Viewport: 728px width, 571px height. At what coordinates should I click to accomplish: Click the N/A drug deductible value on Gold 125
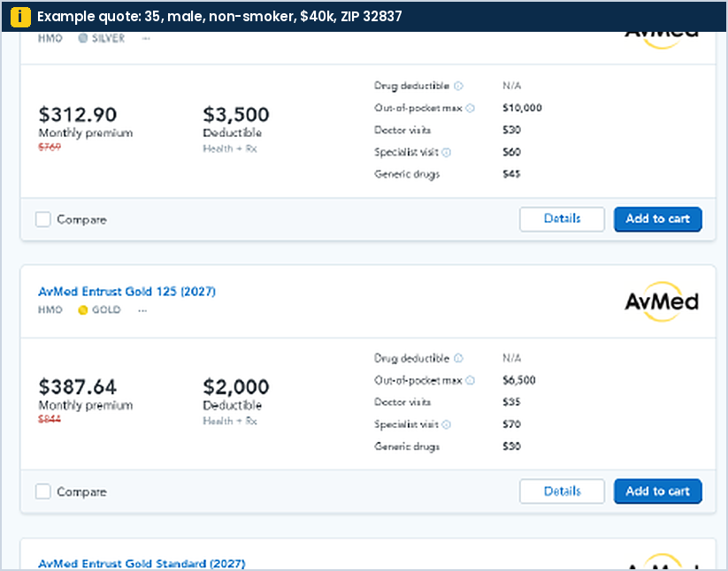tap(511, 358)
